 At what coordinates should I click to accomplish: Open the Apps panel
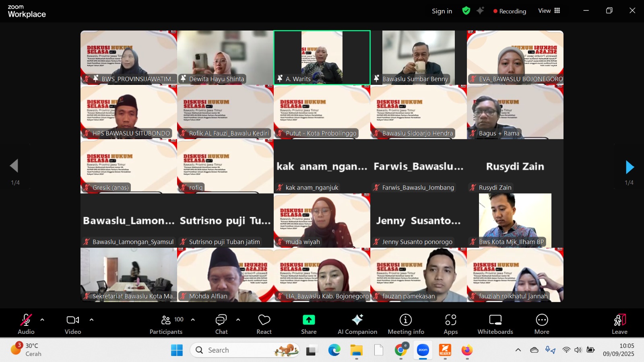click(450, 324)
